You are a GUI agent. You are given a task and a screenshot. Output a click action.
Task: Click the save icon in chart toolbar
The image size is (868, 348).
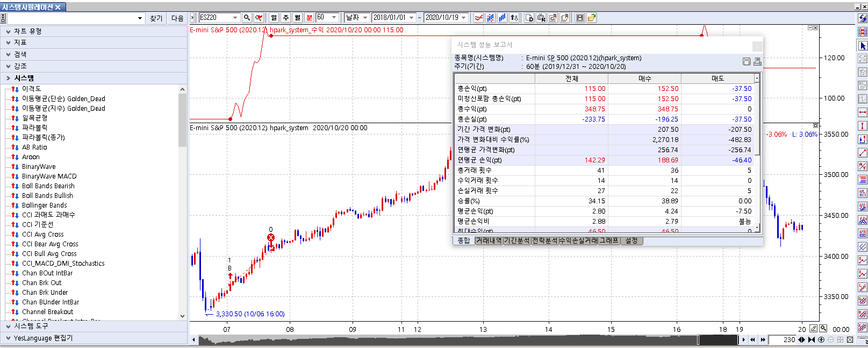[x=580, y=18]
